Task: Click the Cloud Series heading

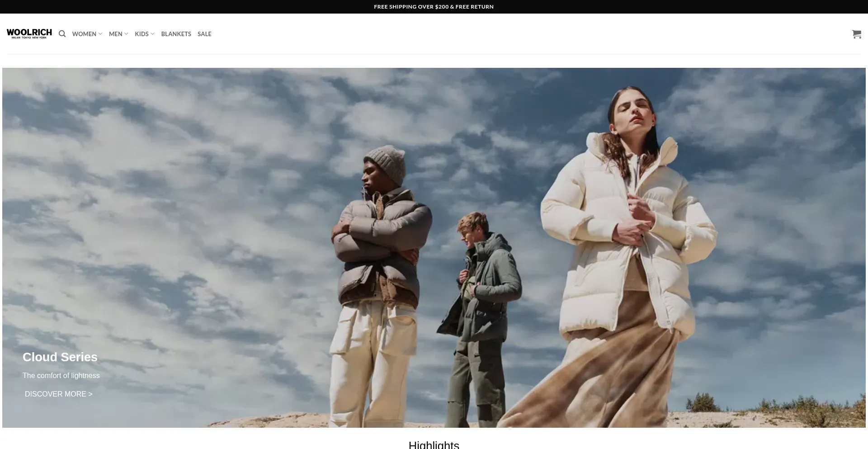Action: 60,357
